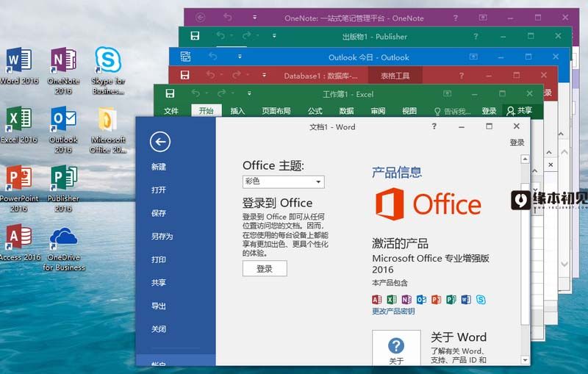
Task: Select 新建 in Word backstage menu
Action: tap(158, 167)
